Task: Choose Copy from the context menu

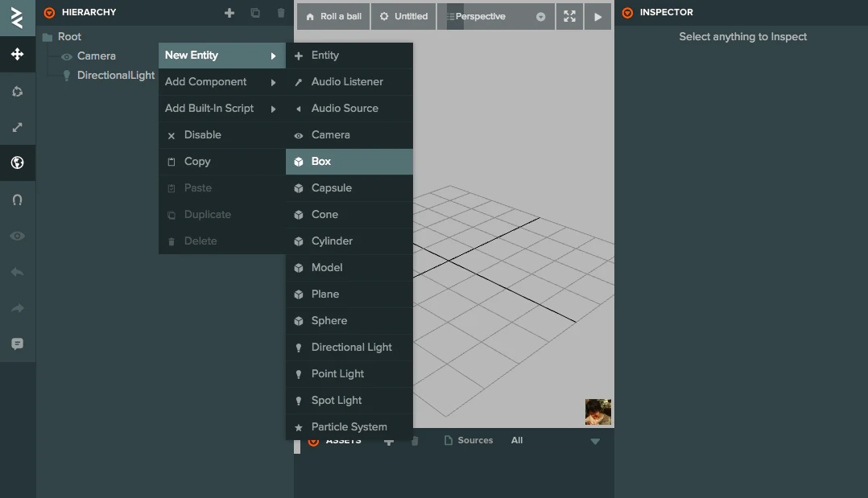Action: point(222,162)
